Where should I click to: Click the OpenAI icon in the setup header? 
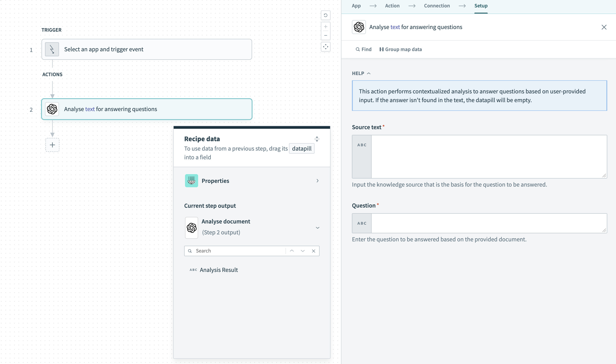[359, 27]
